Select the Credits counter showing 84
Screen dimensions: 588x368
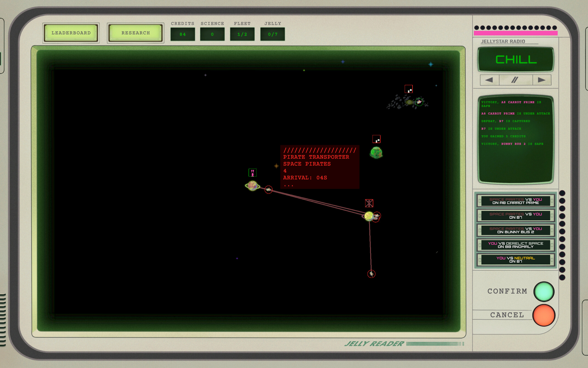pyautogui.click(x=182, y=34)
